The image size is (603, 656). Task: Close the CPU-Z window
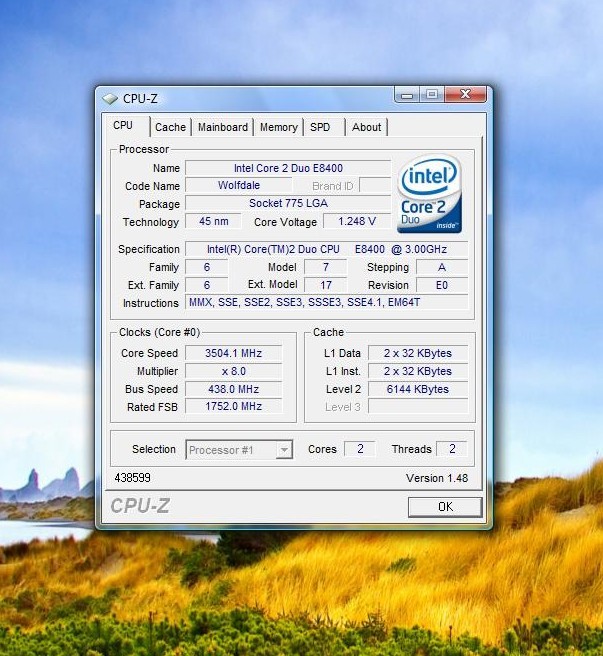466,95
